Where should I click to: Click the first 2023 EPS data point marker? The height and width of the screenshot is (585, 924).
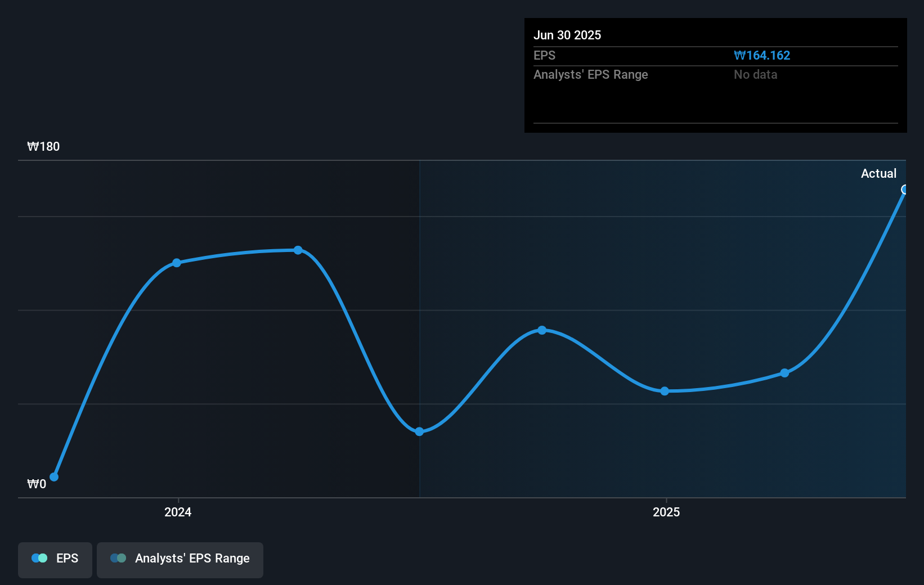point(54,477)
